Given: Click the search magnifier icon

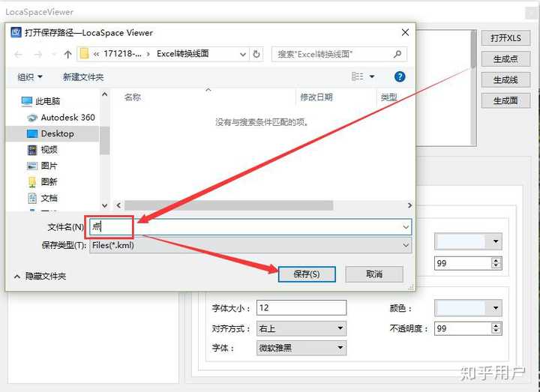Looking at the screenshot, I should (x=397, y=54).
